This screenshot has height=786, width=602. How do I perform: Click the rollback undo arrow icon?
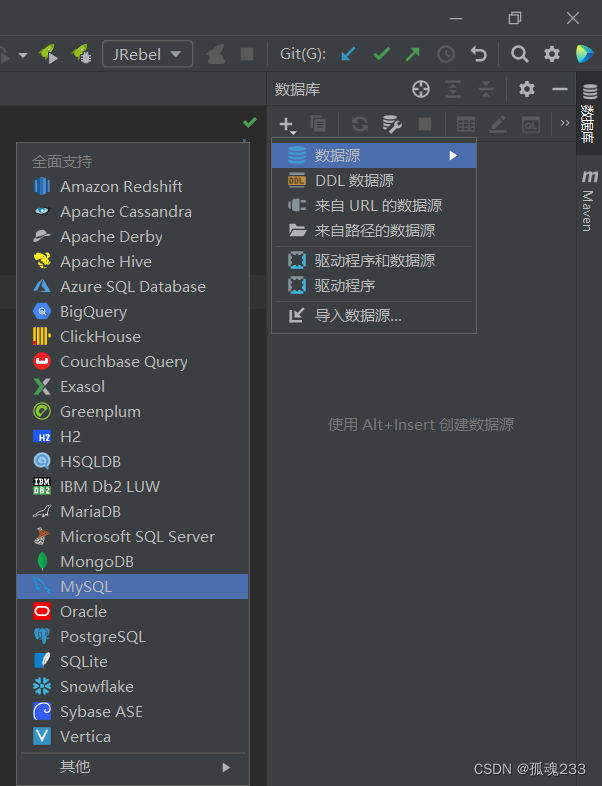pyautogui.click(x=479, y=54)
